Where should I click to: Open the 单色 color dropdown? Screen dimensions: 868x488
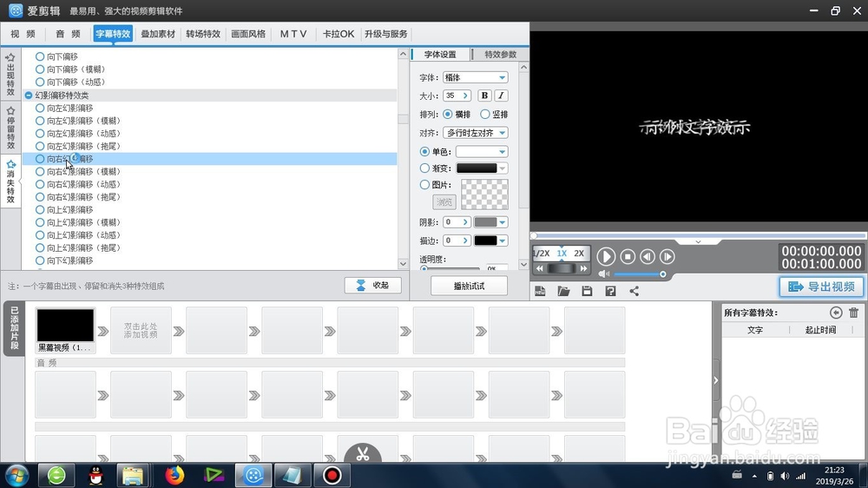[482, 151]
